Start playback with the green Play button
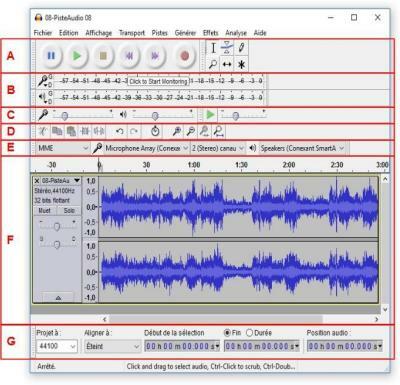This screenshot has height=385, width=400. pos(77,56)
